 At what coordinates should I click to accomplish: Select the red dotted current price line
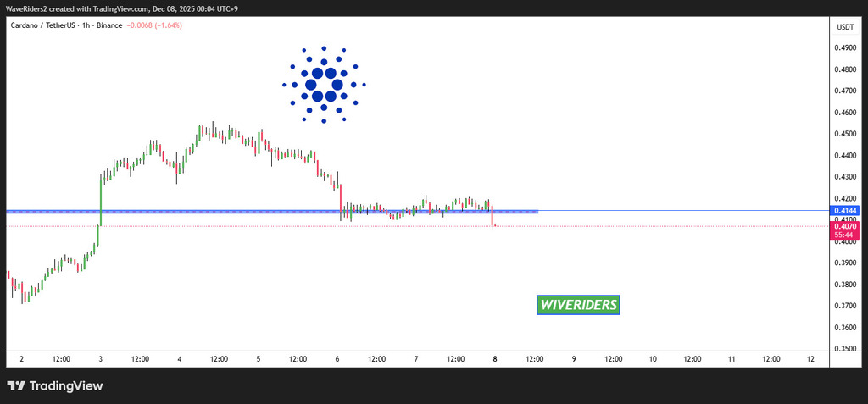[678, 226]
